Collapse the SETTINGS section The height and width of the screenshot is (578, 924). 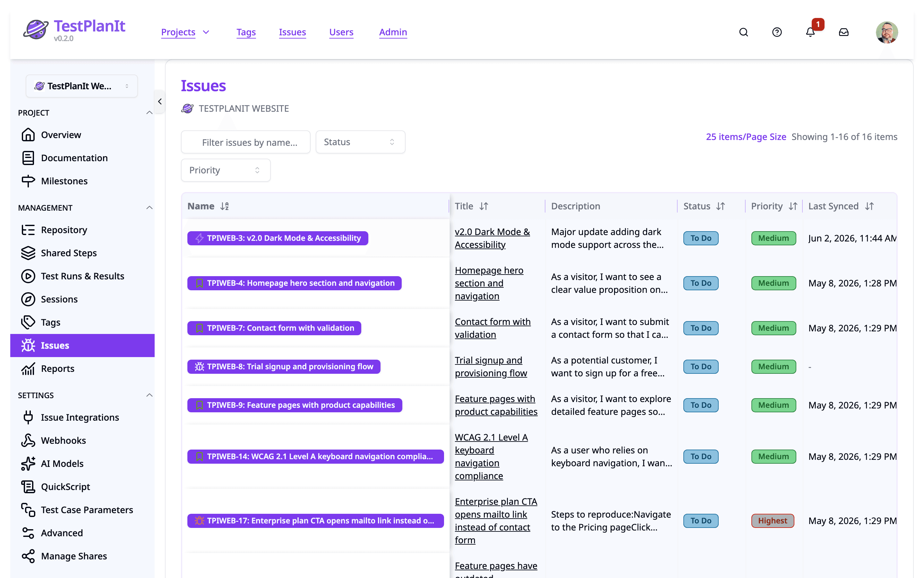[x=149, y=395]
